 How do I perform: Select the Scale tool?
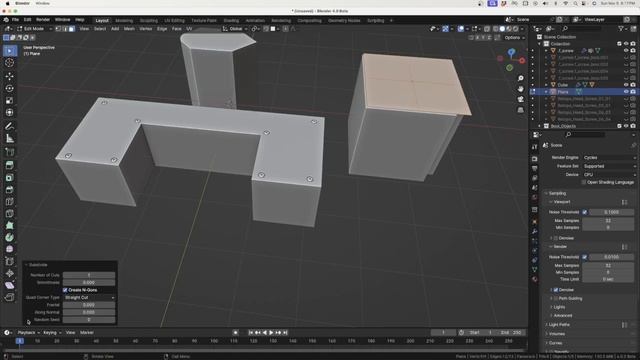click(9, 100)
